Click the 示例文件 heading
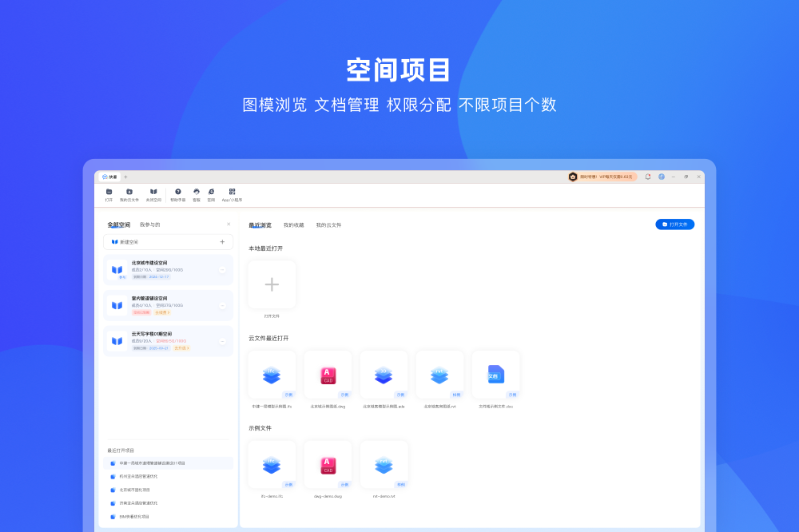This screenshot has width=799, height=532. (x=260, y=428)
